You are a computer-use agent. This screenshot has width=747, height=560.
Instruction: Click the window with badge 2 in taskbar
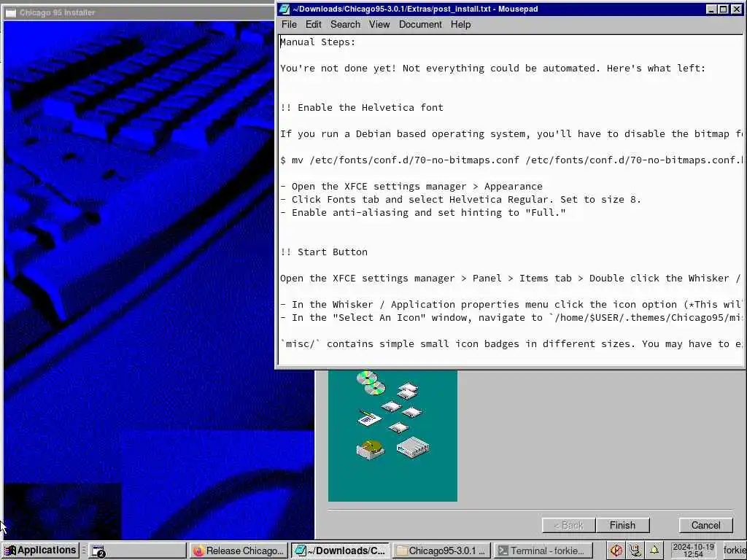(136, 551)
